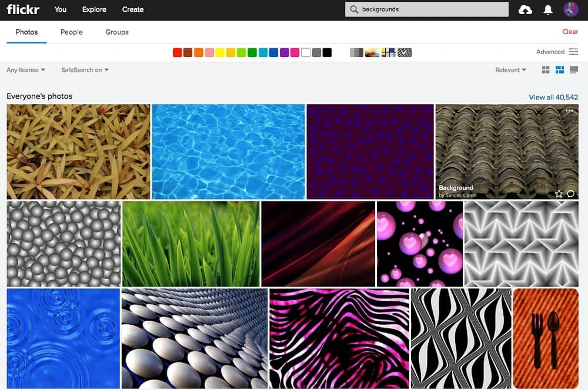Switch to story single-photo view
The height and width of the screenshot is (390, 588).
pos(574,70)
